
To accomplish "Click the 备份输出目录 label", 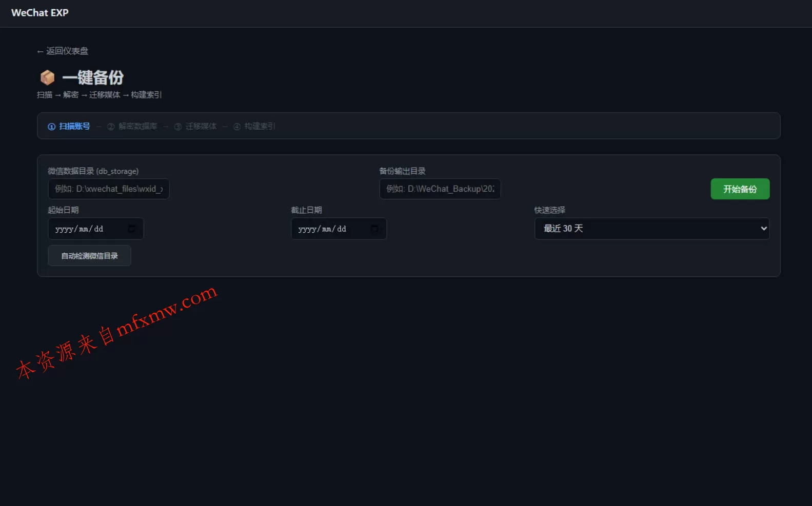I will tap(402, 171).
